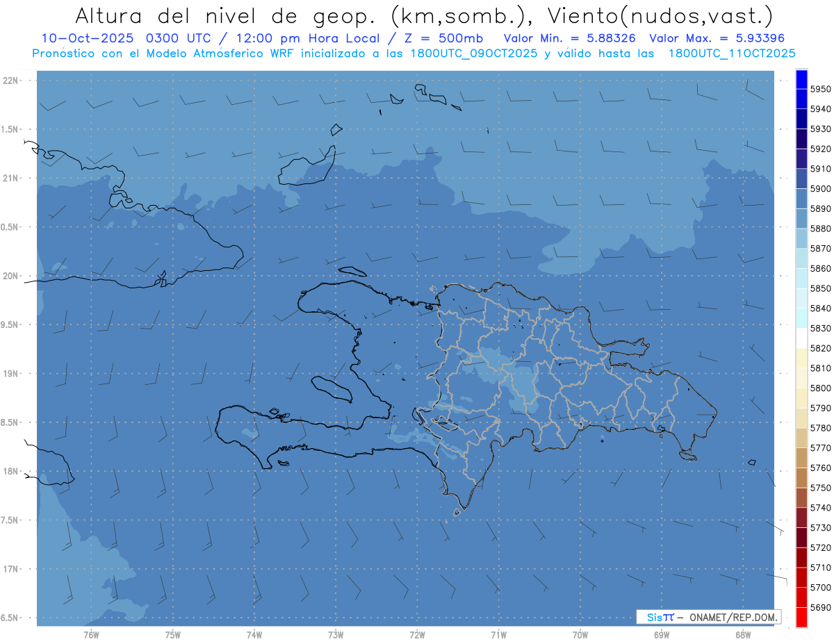Click the '5800' colorbar value

(x=820, y=388)
